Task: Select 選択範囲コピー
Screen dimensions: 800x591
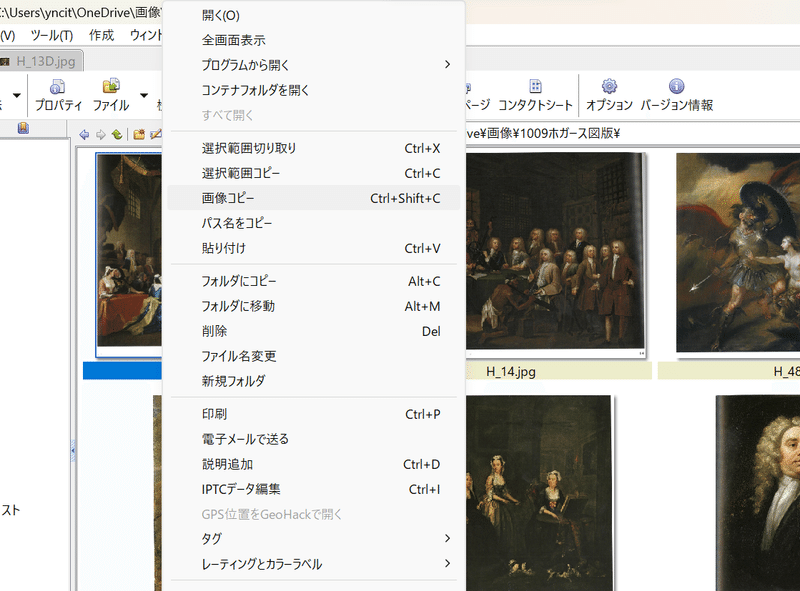Action: coord(314,173)
